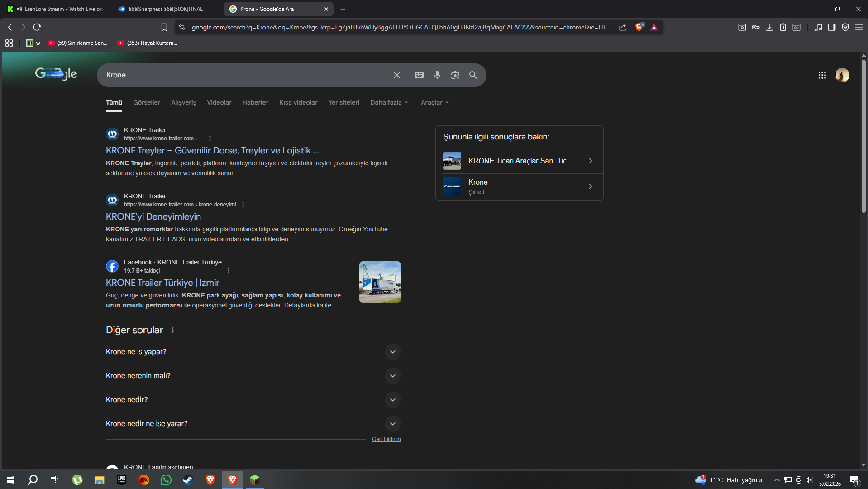Open the Google apps grid
The width and height of the screenshot is (868, 489).
tap(822, 75)
